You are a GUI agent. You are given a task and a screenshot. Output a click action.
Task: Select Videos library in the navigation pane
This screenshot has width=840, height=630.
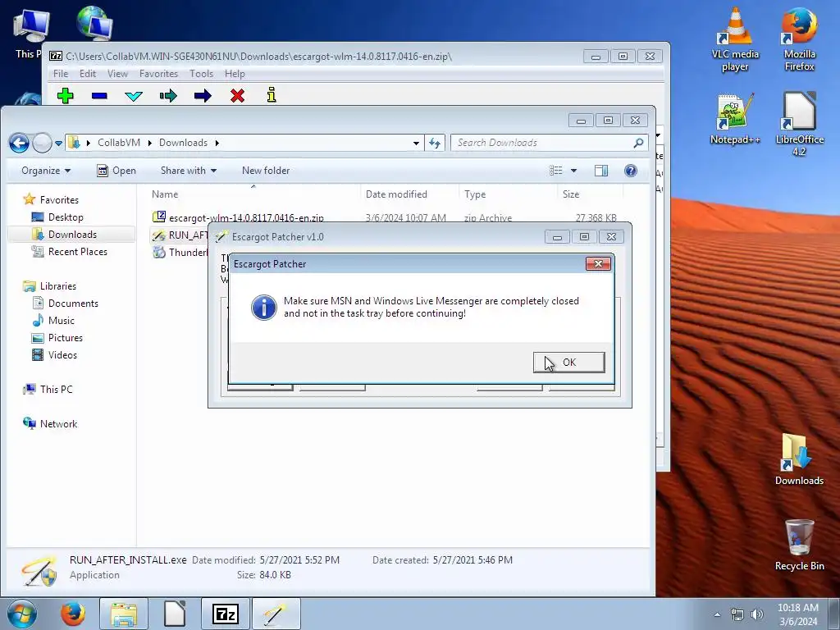pos(62,354)
